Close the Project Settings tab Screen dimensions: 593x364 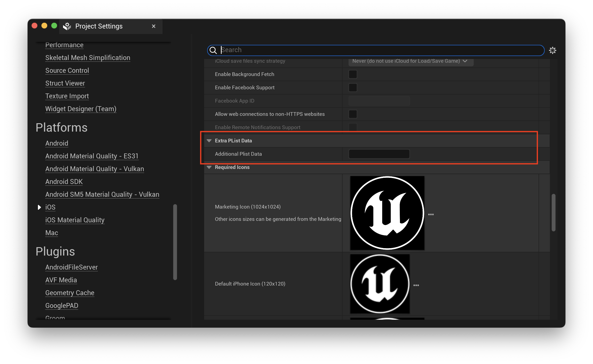coord(154,26)
